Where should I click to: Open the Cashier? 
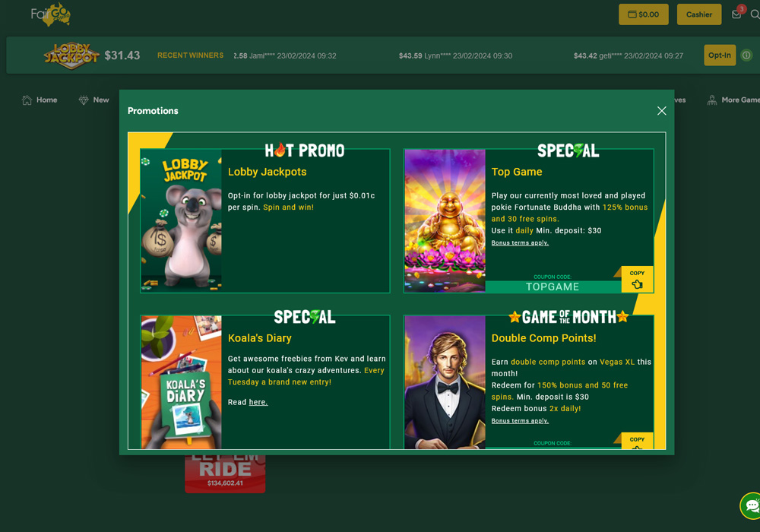click(x=699, y=14)
